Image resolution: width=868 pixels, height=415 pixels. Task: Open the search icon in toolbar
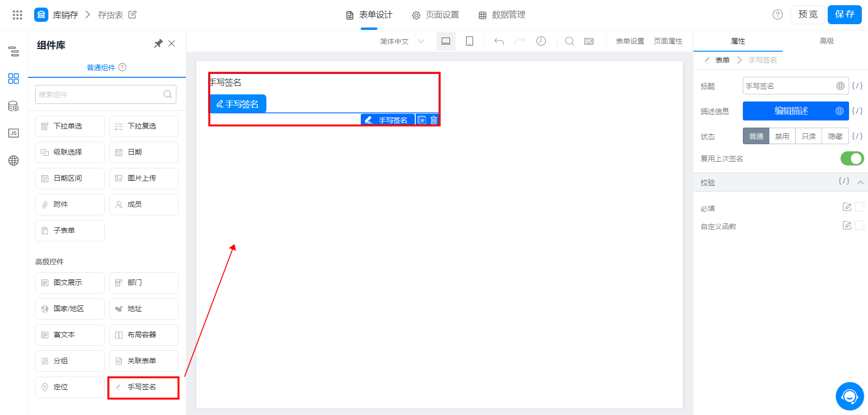pos(570,41)
